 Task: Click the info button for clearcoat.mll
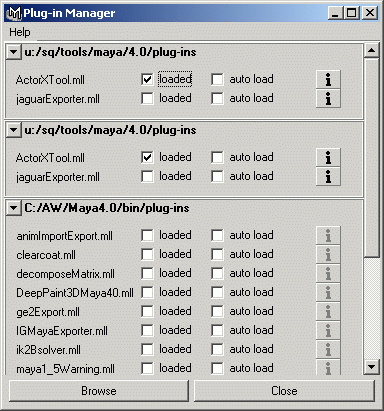328,254
